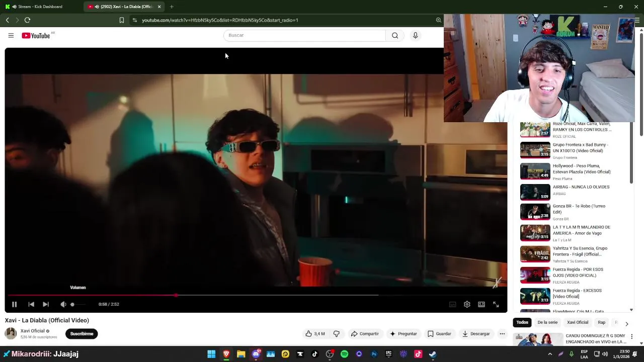Open Epic Games launcher in taskbar
Screen dimensions: 644x362
[388, 354]
